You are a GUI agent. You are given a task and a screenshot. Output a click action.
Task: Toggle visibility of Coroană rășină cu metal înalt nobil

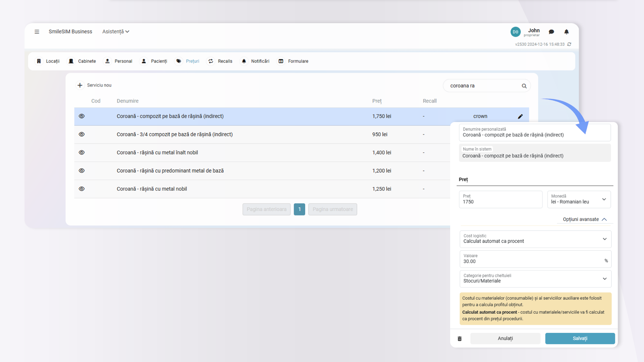coord(82,153)
